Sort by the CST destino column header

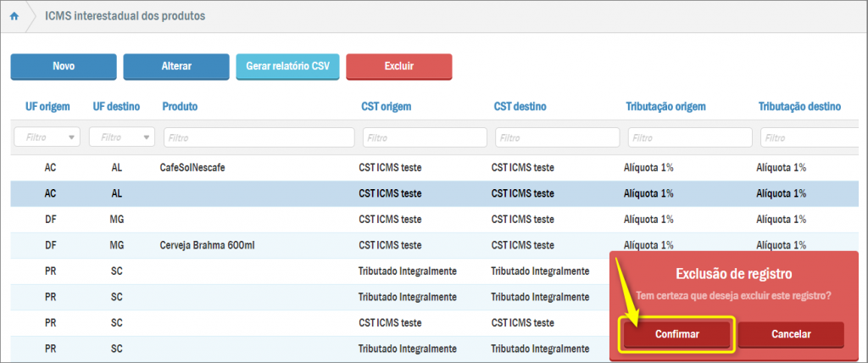tap(520, 107)
